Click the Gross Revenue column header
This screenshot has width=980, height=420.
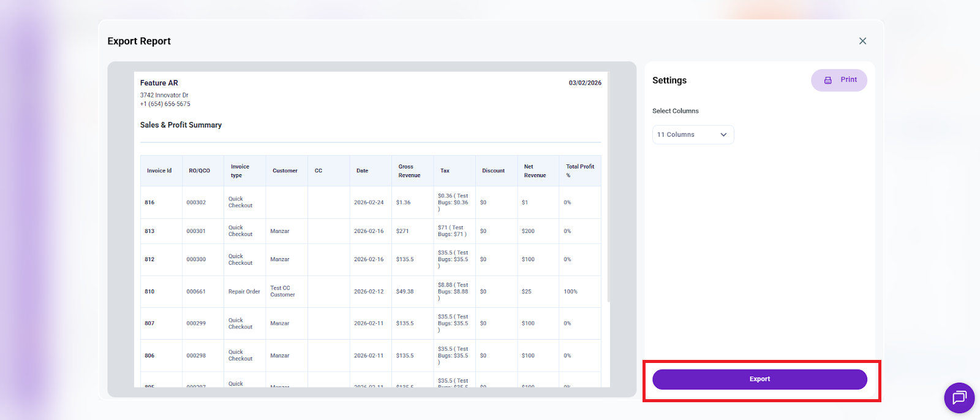(x=409, y=171)
